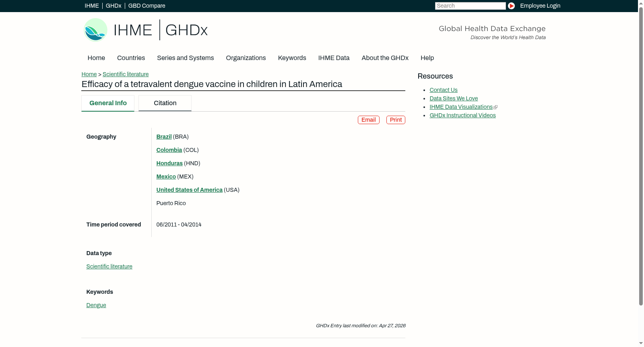Open the GHDx link in top bar
Viewport: 644px width, 347px height.
114,6
